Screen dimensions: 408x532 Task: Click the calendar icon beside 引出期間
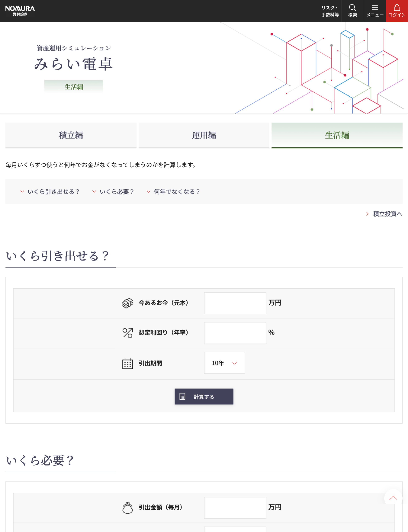click(128, 364)
